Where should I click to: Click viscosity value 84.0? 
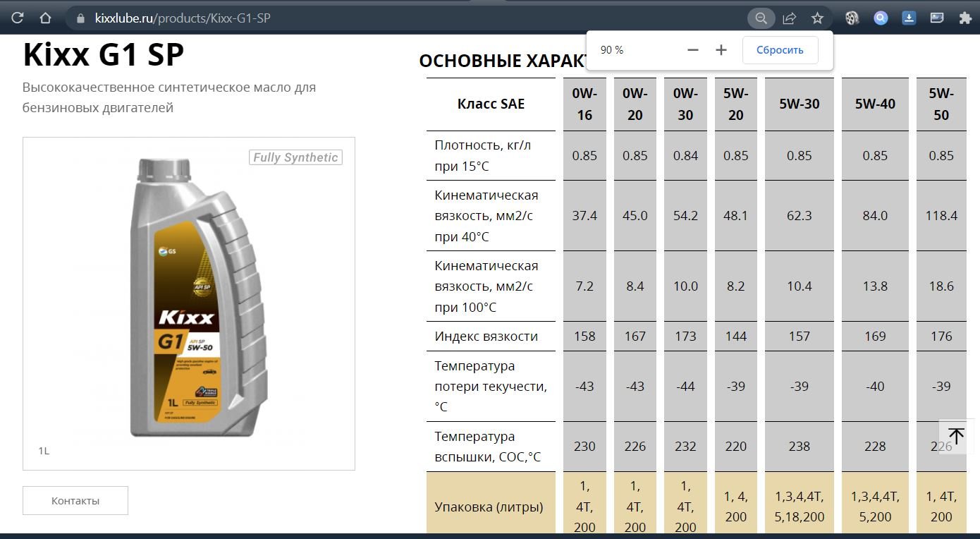875,215
